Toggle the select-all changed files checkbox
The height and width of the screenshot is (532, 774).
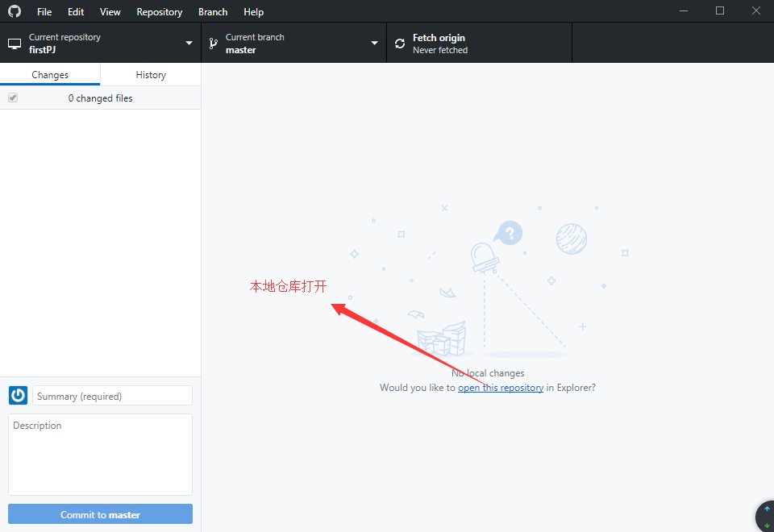point(13,98)
